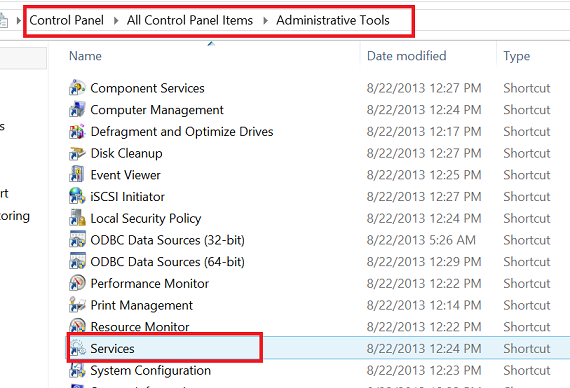Select the Resource Monitor icon
This screenshot has width=570, height=388.
click(77, 326)
